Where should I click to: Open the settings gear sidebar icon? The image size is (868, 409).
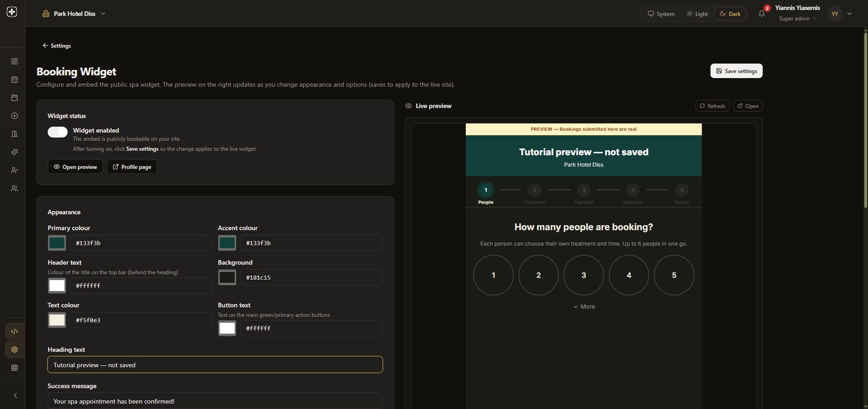pos(15,350)
